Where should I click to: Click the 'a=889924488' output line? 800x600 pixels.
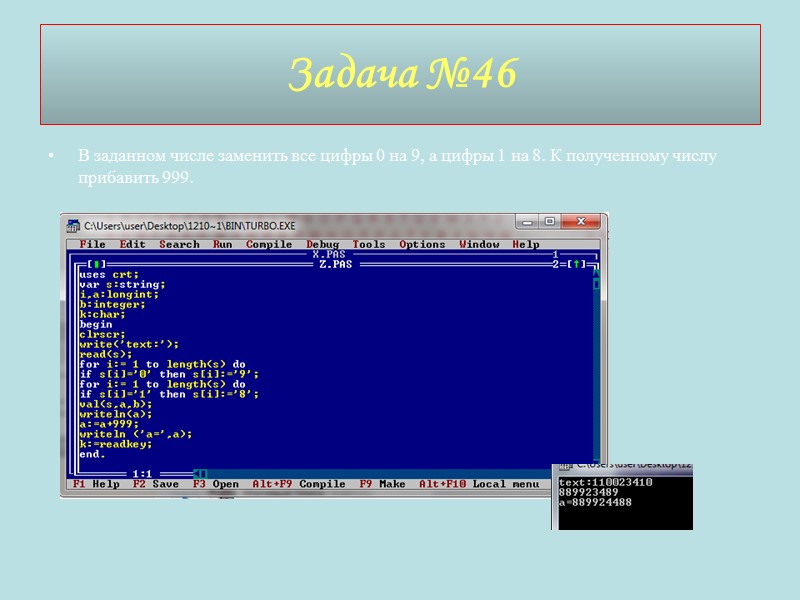pos(595,502)
